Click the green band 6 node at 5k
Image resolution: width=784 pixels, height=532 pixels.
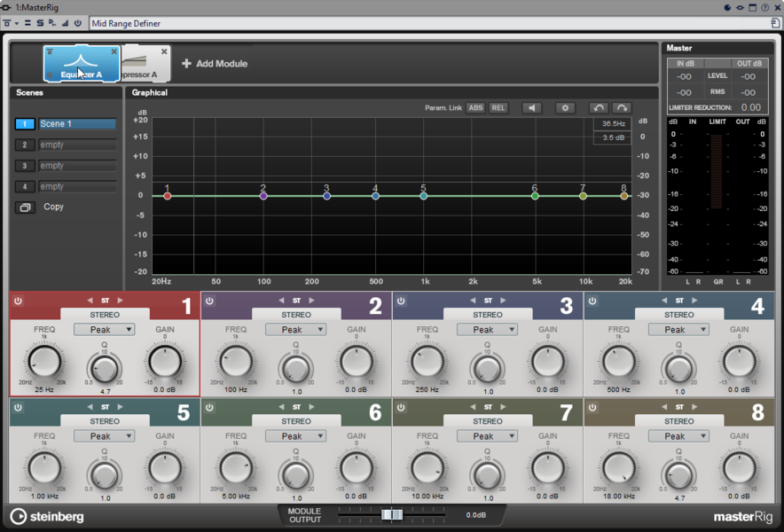point(535,196)
